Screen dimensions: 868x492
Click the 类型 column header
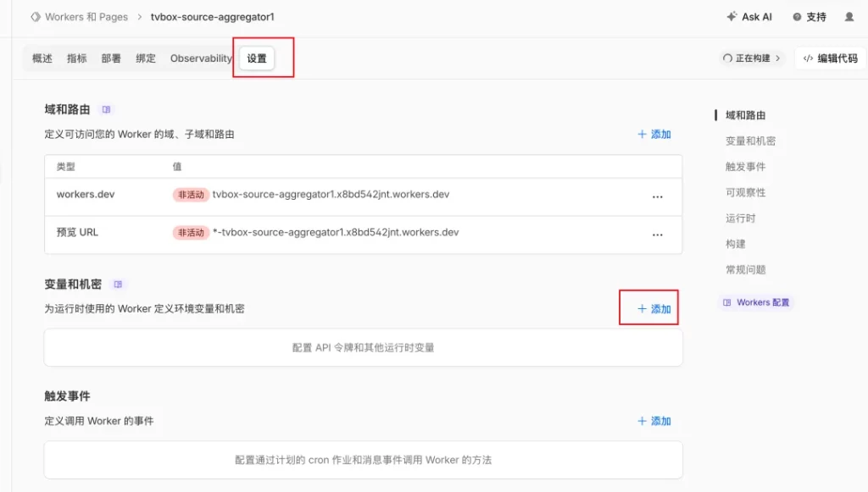(65, 166)
